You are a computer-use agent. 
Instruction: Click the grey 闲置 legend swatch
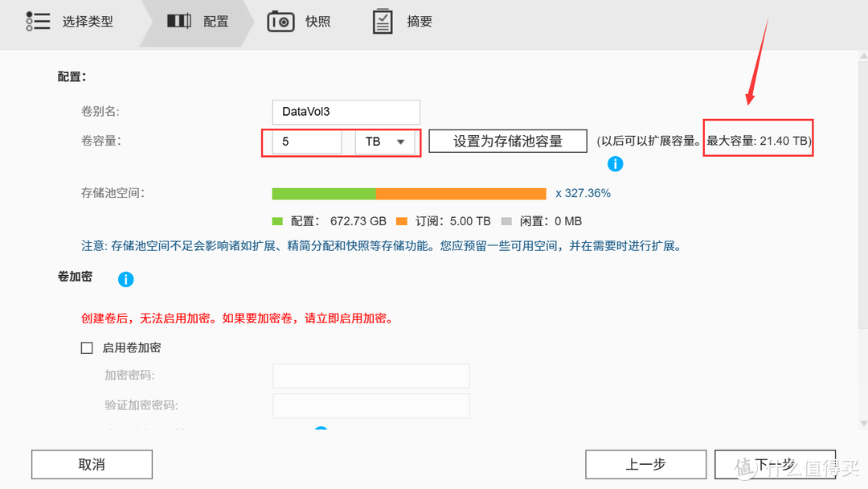[x=506, y=221]
